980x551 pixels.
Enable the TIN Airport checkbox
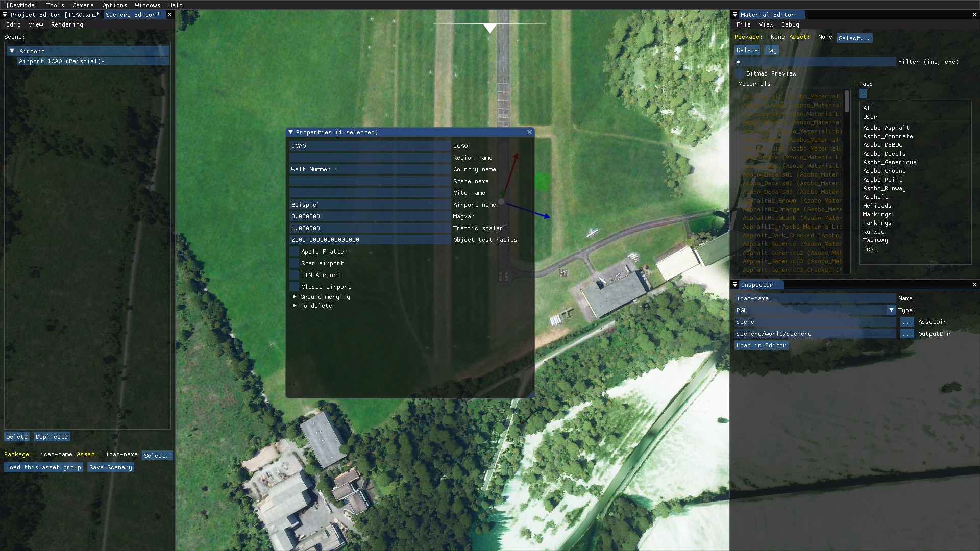pos(294,275)
